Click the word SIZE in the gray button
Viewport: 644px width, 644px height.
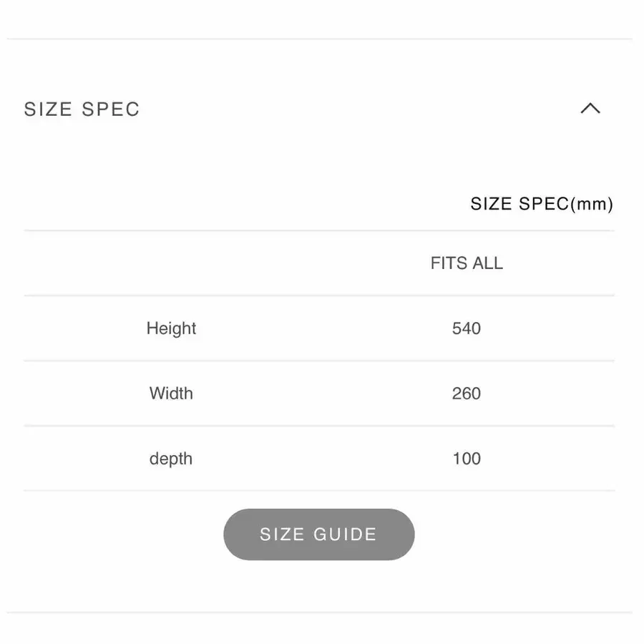pos(282,534)
